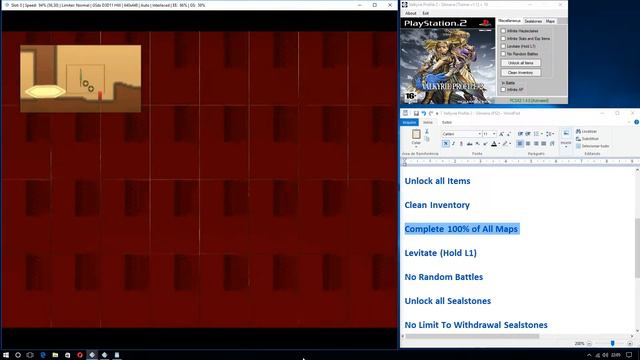The image size is (640, 360).
Task: Toggle bold formatting in WordPad ribbon
Action: 446,144
